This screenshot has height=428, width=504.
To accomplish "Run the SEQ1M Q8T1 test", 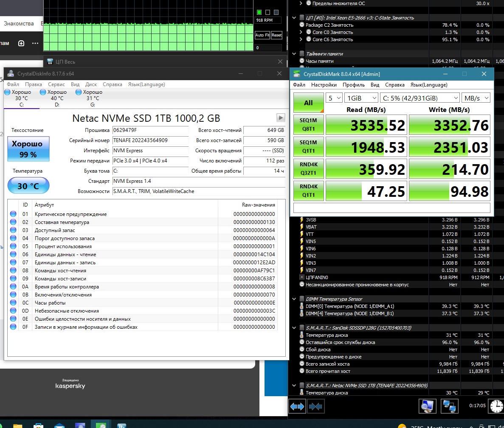I will tap(308, 125).
